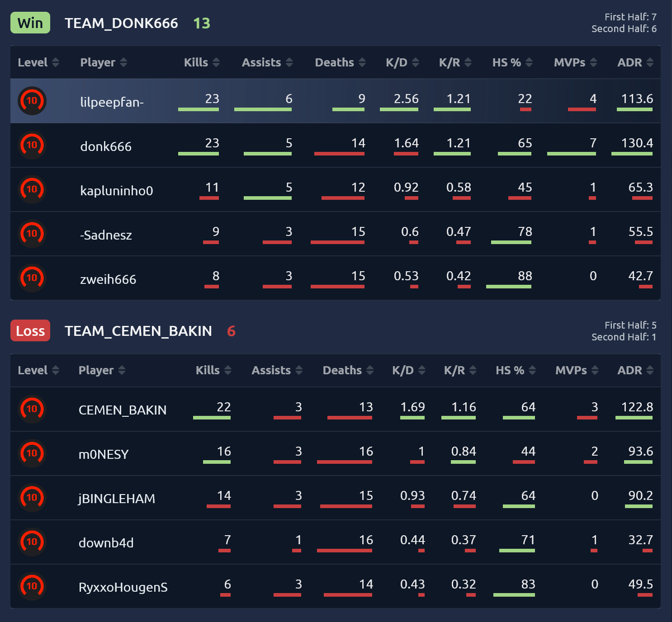Viewport: 672px width, 622px height.
Task: Sort TEAM_DONK666 table by Assists
Action: point(267,62)
